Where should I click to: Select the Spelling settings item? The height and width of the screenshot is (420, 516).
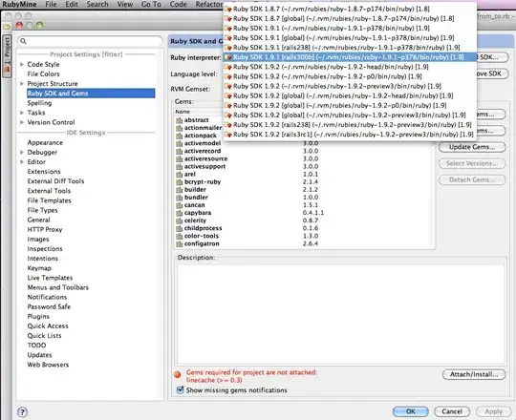(x=39, y=103)
